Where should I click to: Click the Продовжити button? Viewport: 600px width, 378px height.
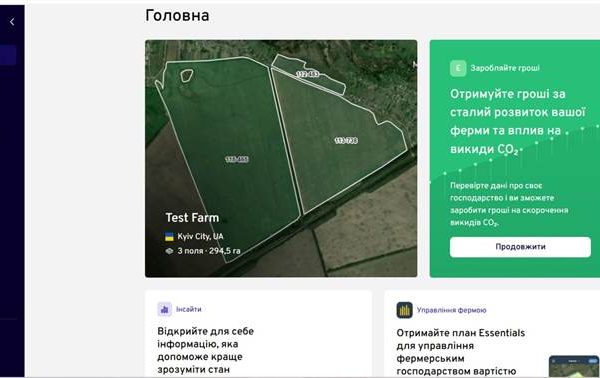520,247
